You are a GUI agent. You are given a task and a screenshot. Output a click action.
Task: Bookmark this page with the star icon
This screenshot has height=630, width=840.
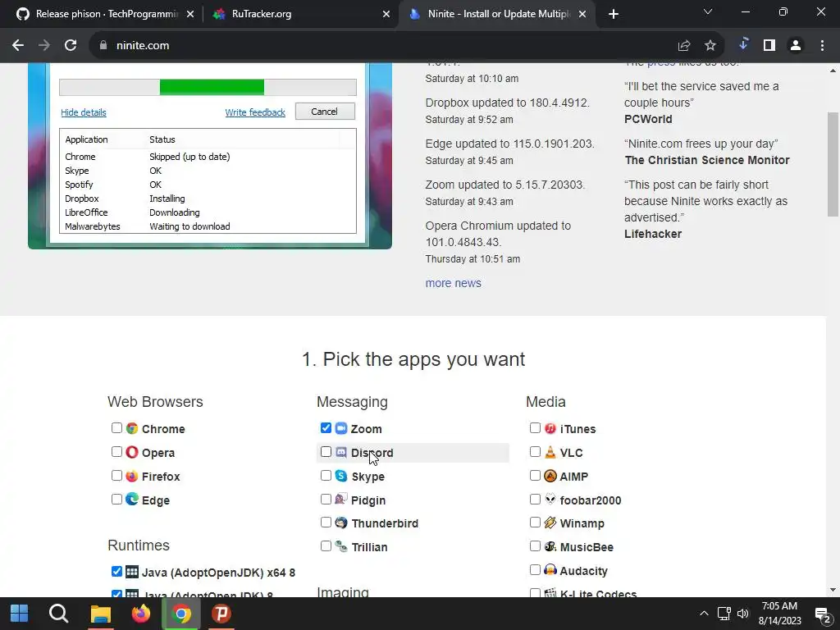click(710, 46)
